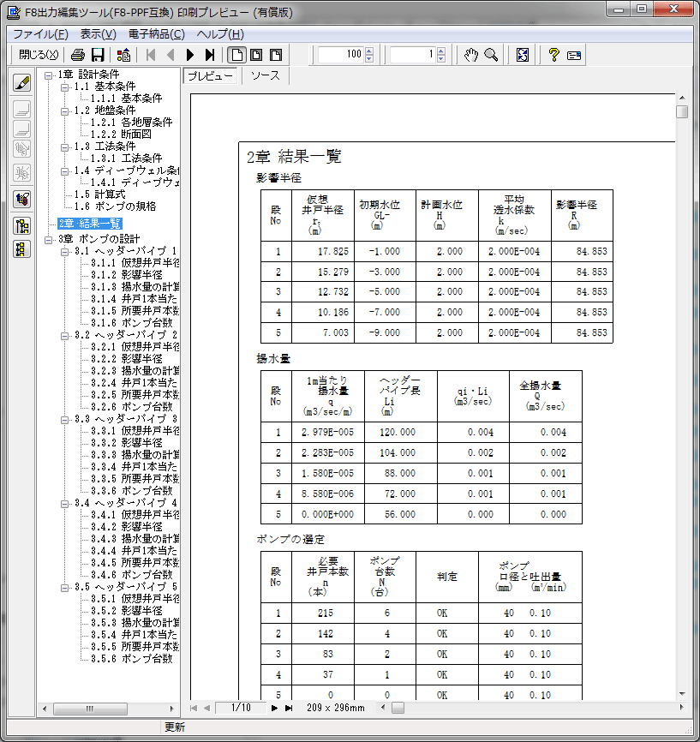Click the preview's horizontal scrollbar thumb
The image size is (700, 742).
coord(398,708)
